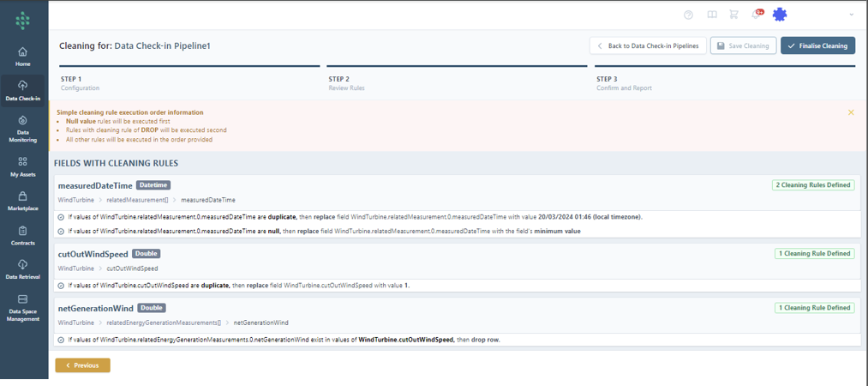Open the Contracts section
Viewport: 868px width, 386px height.
tap(23, 236)
